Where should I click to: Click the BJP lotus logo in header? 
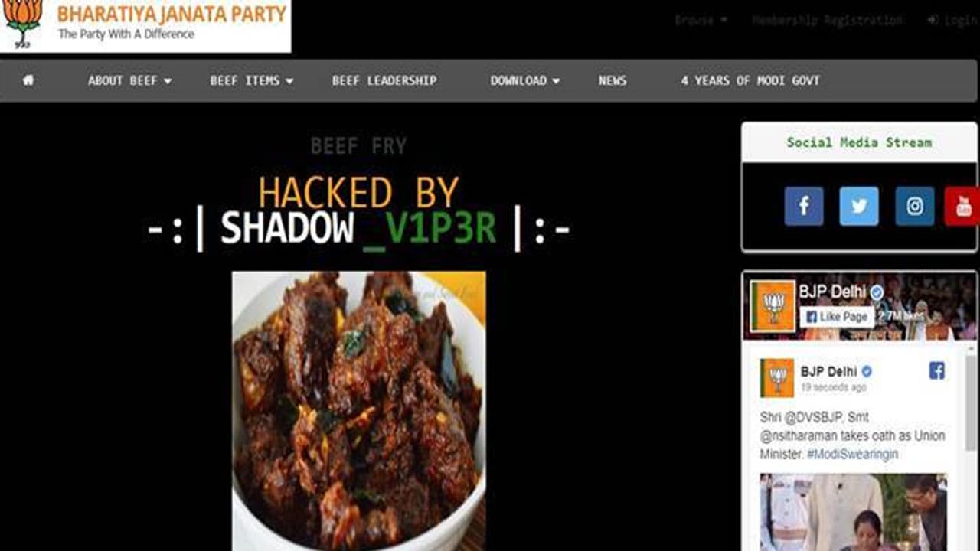click(23, 24)
